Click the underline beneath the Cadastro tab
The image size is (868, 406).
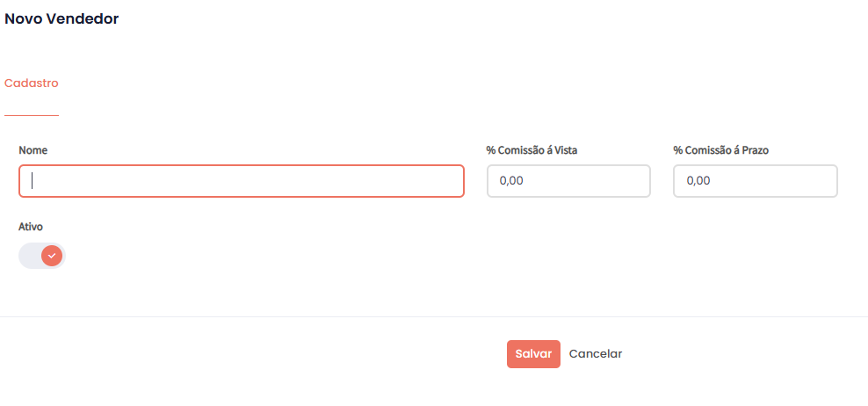[x=32, y=115]
